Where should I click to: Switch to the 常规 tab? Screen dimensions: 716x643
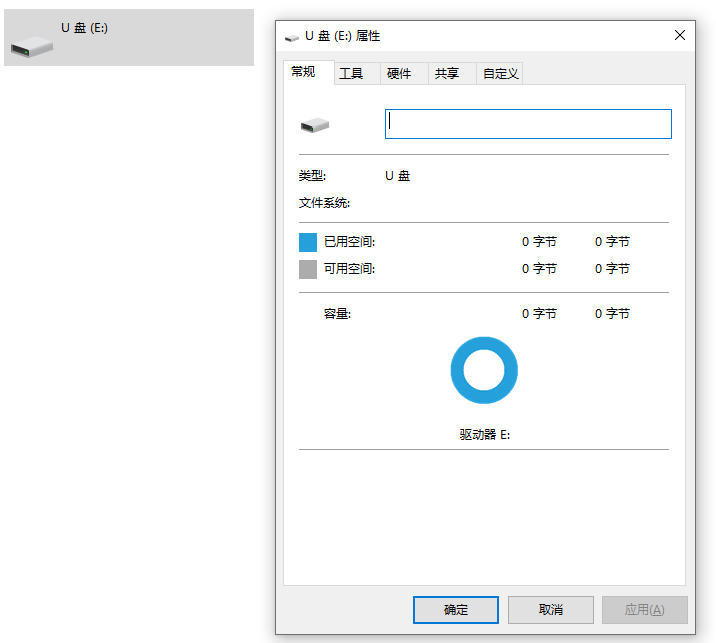[303, 72]
